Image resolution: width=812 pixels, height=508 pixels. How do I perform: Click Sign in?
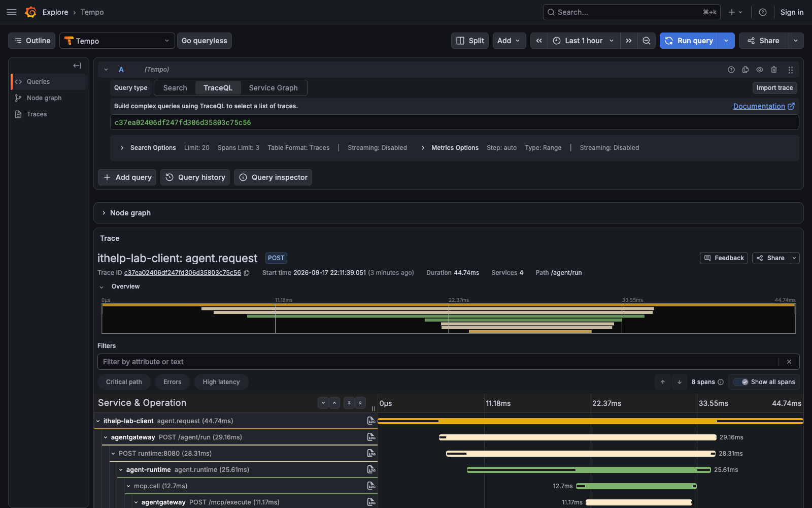point(792,12)
